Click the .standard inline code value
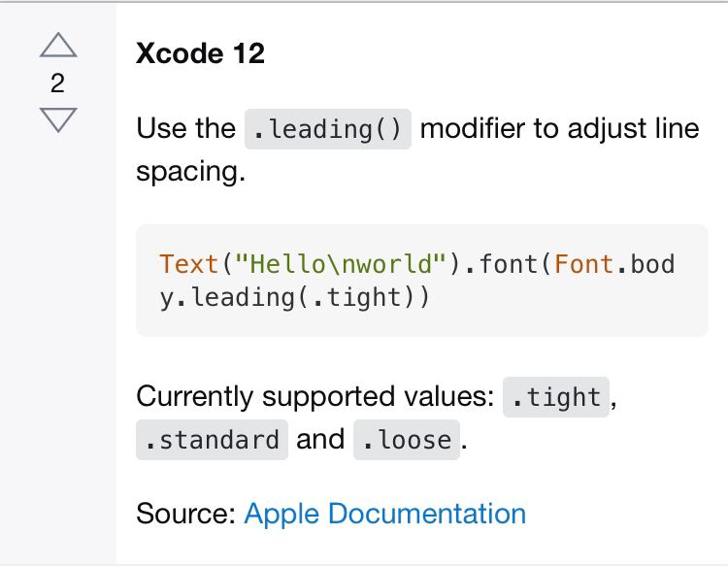 (212, 440)
